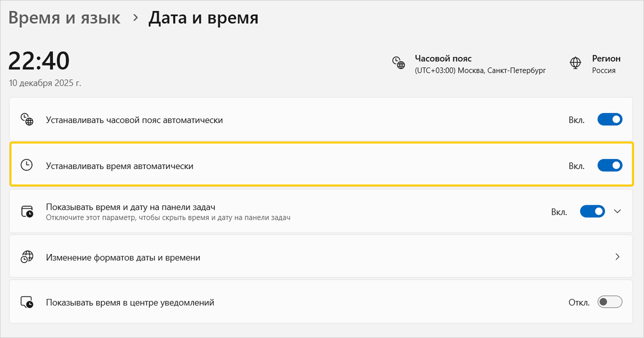Disable automatic time zone toggle

[x=610, y=119]
